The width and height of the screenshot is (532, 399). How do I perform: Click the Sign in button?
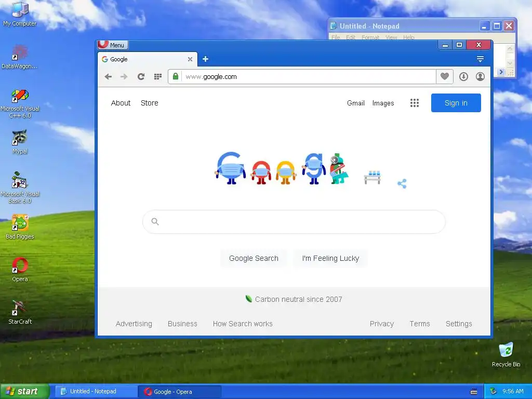point(456,103)
